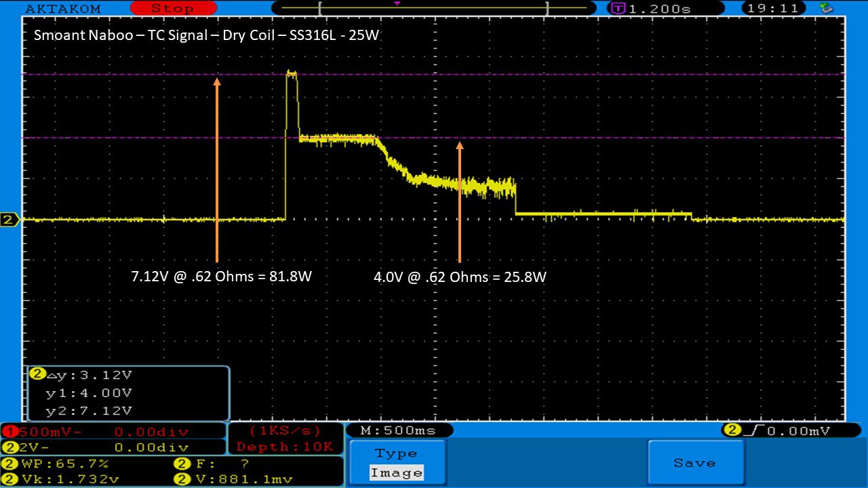Click the M:500ms timebase readout
868x488 pixels.
(x=399, y=430)
